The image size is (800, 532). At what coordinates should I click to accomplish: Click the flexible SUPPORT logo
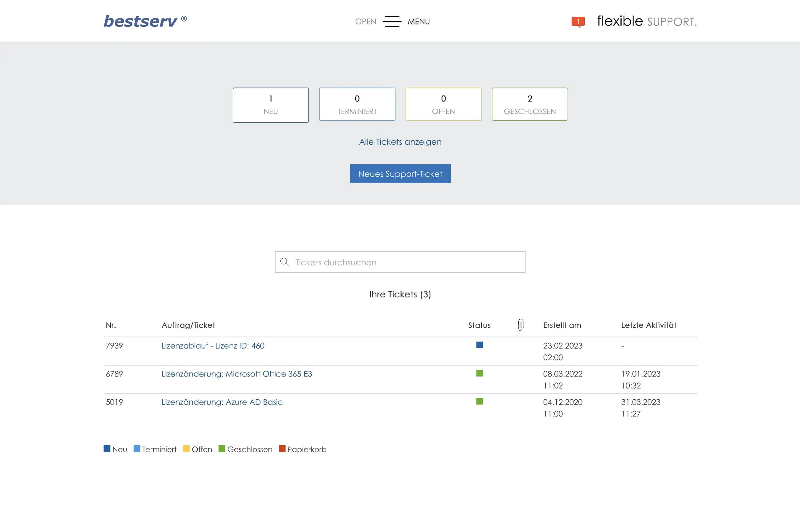coord(647,21)
